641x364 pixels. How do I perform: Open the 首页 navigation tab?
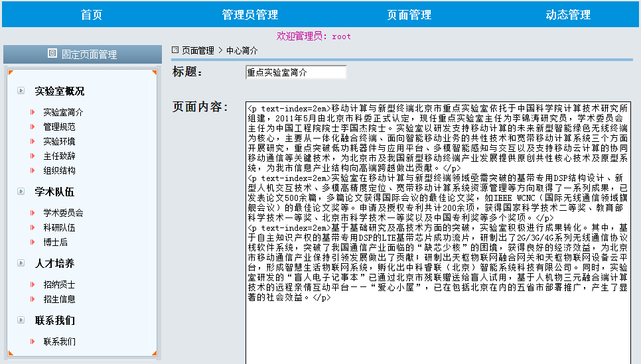click(x=91, y=15)
